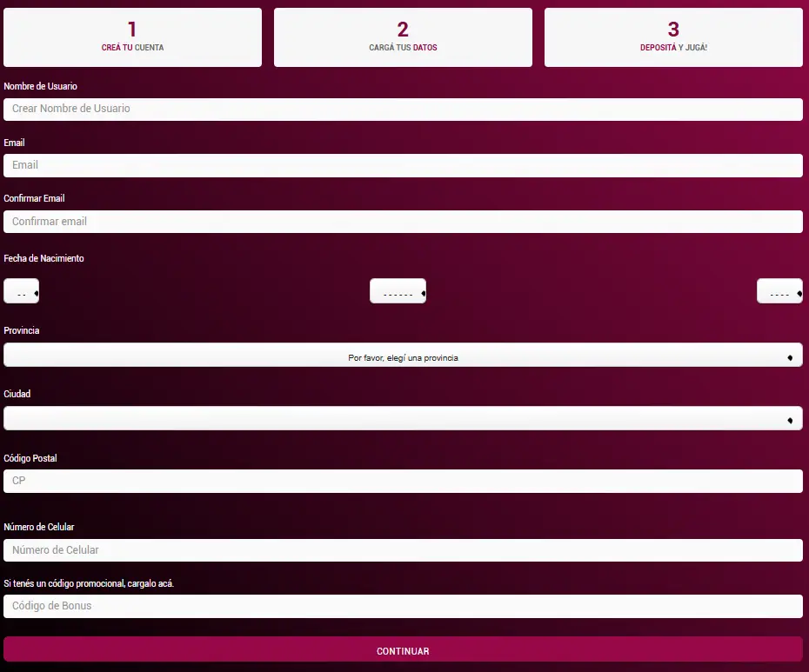This screenshot has width=809, height=672.
Task: Select step 2 'CARGÁ TUS DATOS'
Action: [403, 37]
